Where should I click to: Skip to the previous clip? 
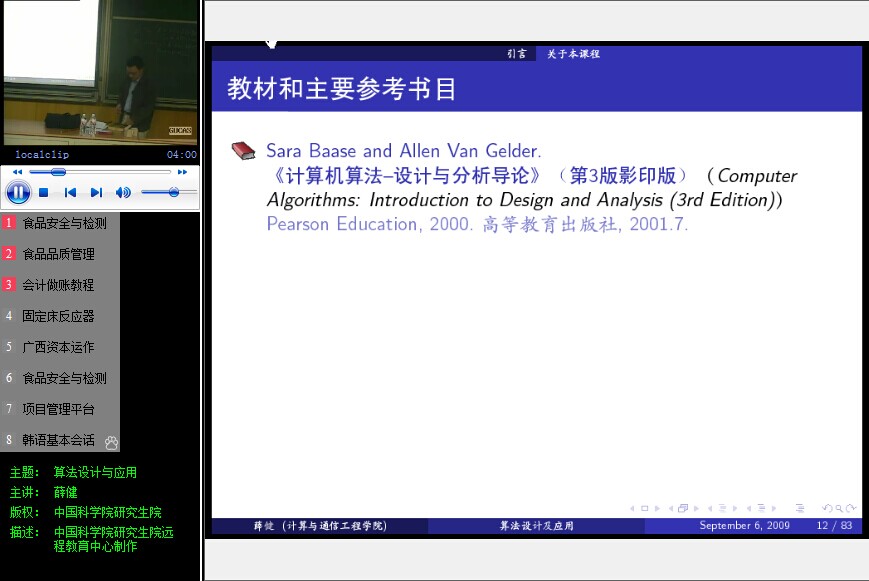click(70, 192)
